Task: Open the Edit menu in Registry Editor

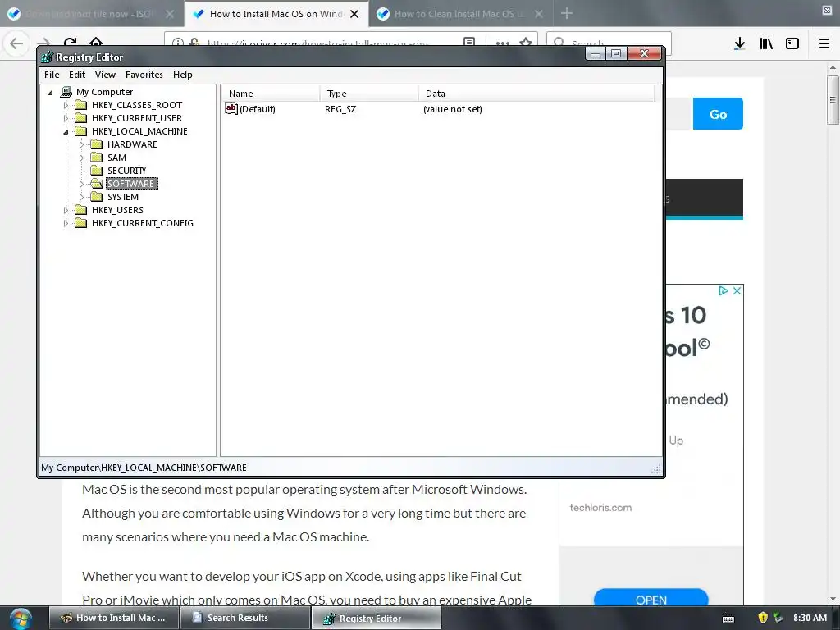Action: point(76,75)
